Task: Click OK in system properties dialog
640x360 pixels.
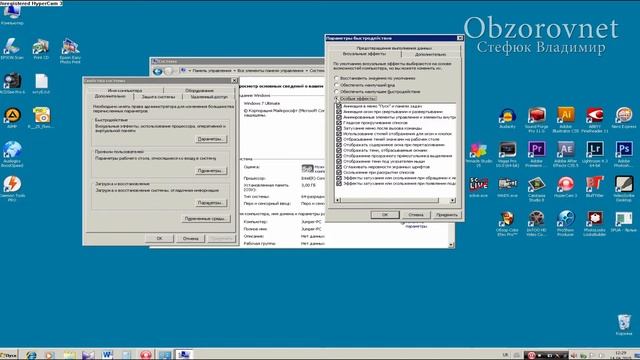Action: 160,238
